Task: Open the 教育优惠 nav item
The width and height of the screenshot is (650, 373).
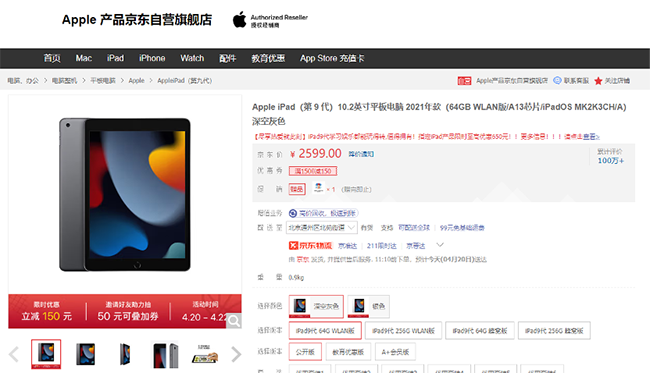Action: tap(268, 58)
